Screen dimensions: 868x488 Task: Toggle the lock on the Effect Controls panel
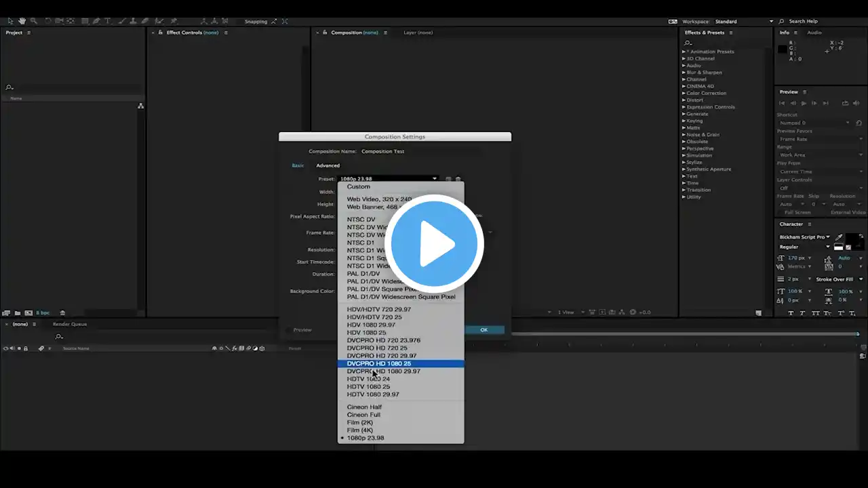[x=160, y=33]
